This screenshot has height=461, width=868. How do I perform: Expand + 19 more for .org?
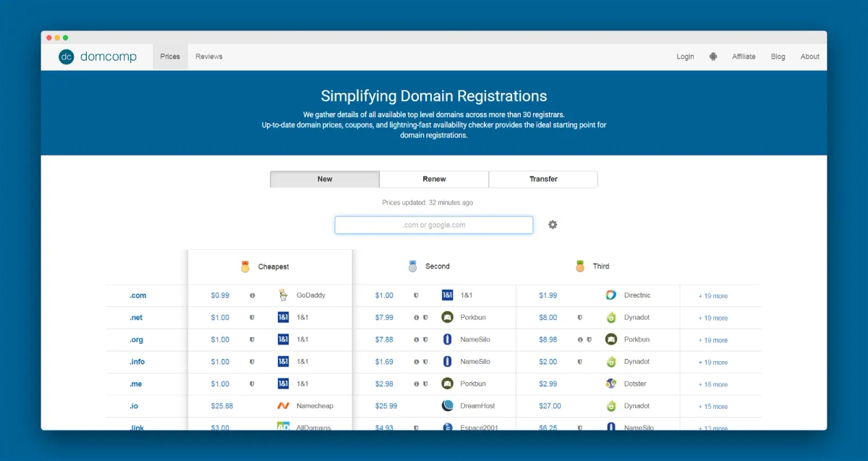click(x=713, y=340)
